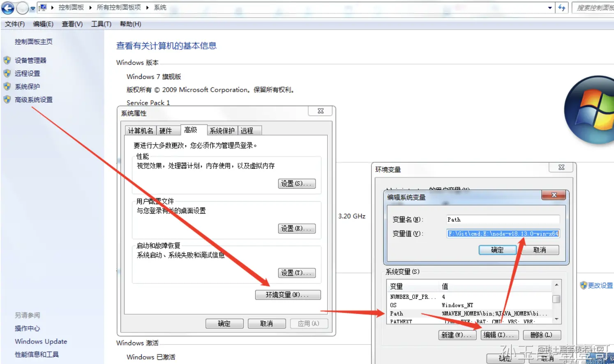This screenshot has height=364, width=614.
Task: Click 环境变量(N) button
Action: [x=288, y=295]
